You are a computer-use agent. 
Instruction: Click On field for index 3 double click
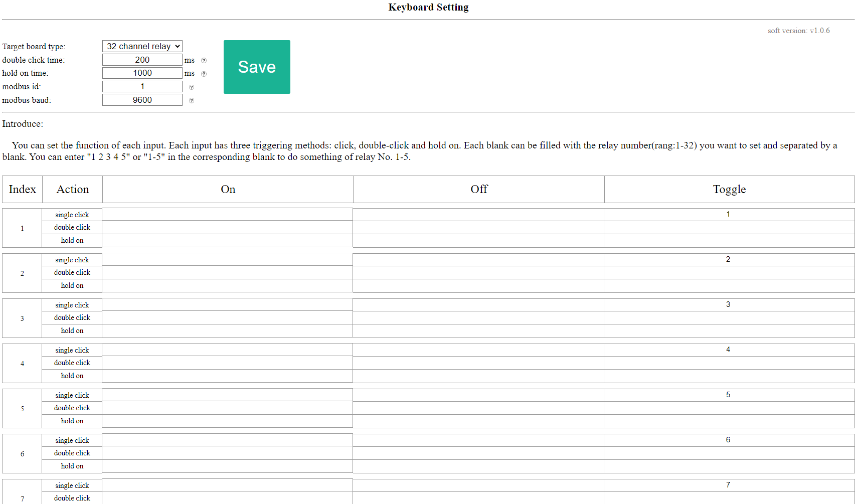228,318
